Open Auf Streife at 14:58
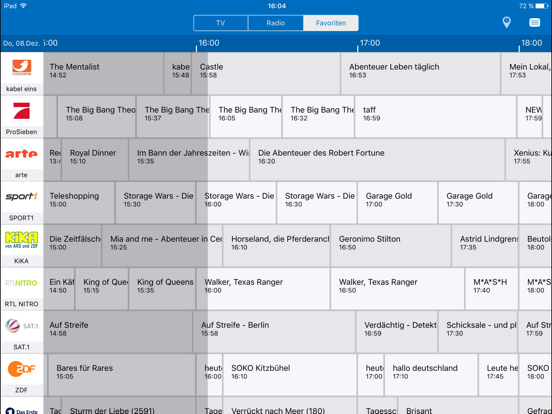Image resolution: width=552 pixels, height=414 pixels. click(x=118, y=332)
